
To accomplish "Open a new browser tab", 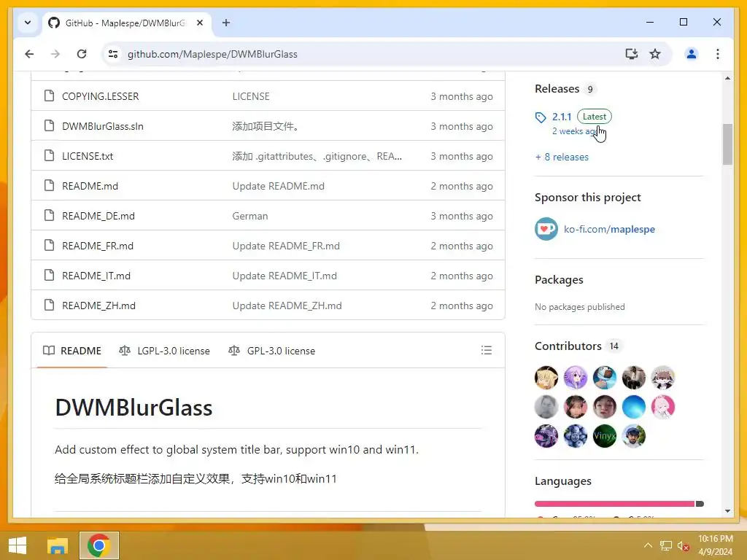I will tap(226, 23).
